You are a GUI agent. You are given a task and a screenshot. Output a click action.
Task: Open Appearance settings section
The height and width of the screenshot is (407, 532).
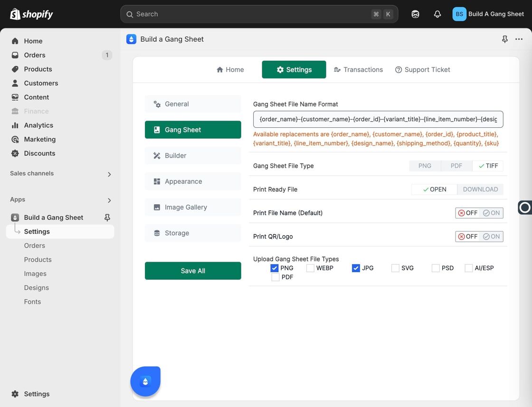(193, 181)
